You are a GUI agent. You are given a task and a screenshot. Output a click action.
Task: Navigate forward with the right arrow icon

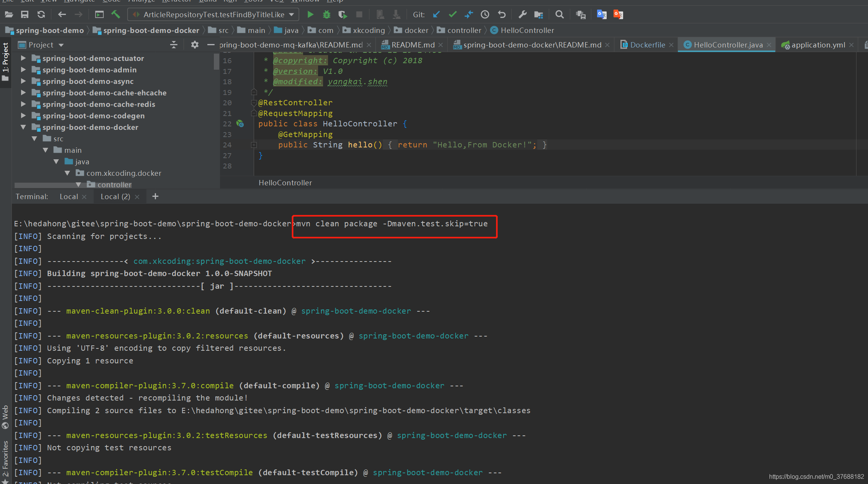click(x=78, y=15)
